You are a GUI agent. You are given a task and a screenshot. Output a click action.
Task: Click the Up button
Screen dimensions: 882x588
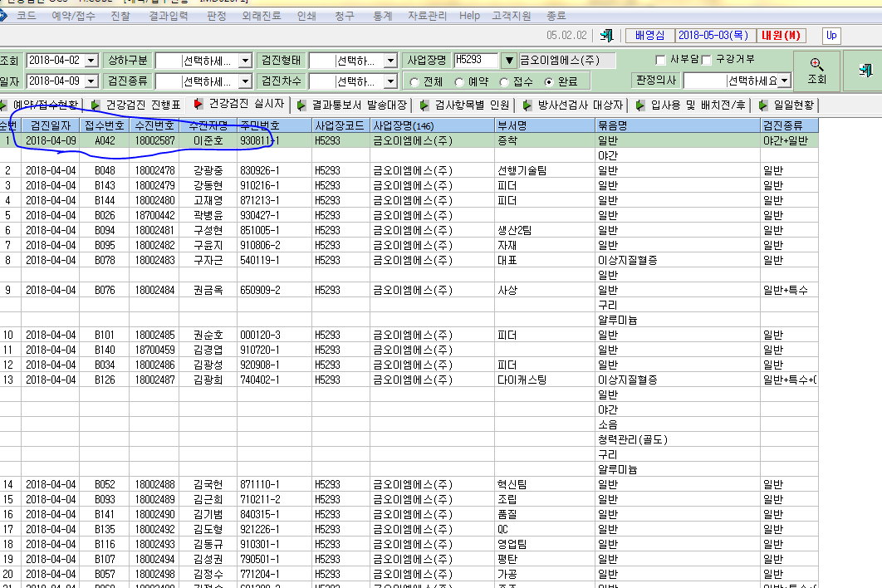(x=831, y=36)
